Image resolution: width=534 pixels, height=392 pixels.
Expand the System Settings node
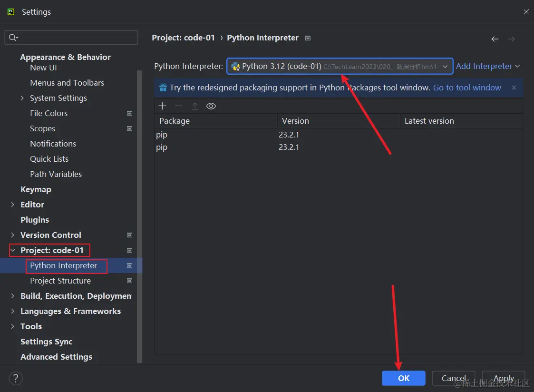22,98
